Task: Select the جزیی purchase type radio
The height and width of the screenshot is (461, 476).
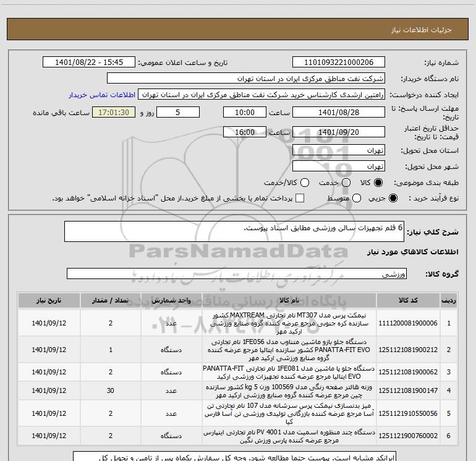Action: 393,198
